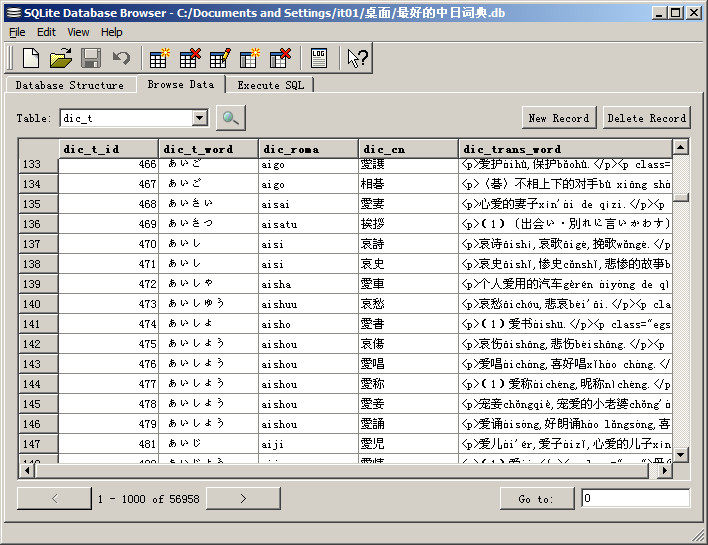The image size is (708, 545).
Task: Click the roma cell 'aisatu'
Action: click(x=308, y=224)
